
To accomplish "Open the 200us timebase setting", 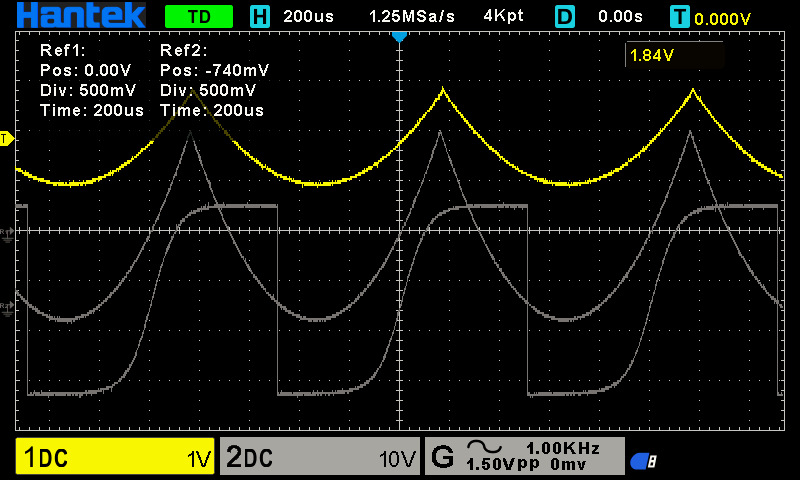I will point(309,16).
